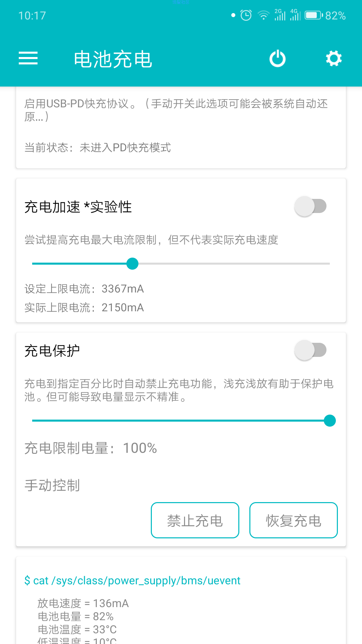
Task: Tap the 2G signal strength icon
Action: [x=280, y=15]
